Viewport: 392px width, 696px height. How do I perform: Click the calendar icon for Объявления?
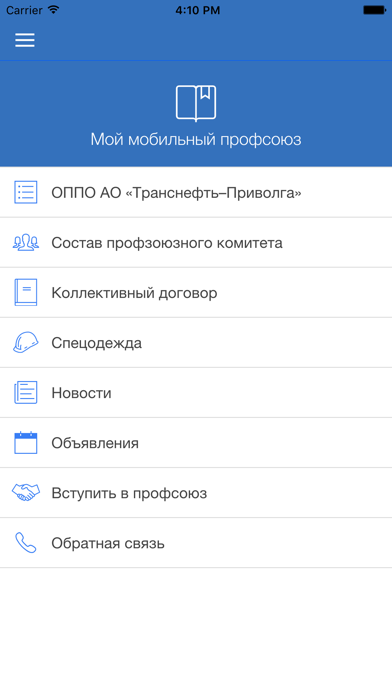[x=26, y=443]
